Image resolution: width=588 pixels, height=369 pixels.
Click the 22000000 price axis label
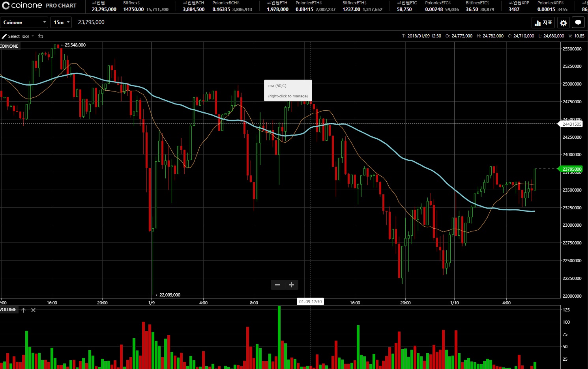(x=572, y=296)
